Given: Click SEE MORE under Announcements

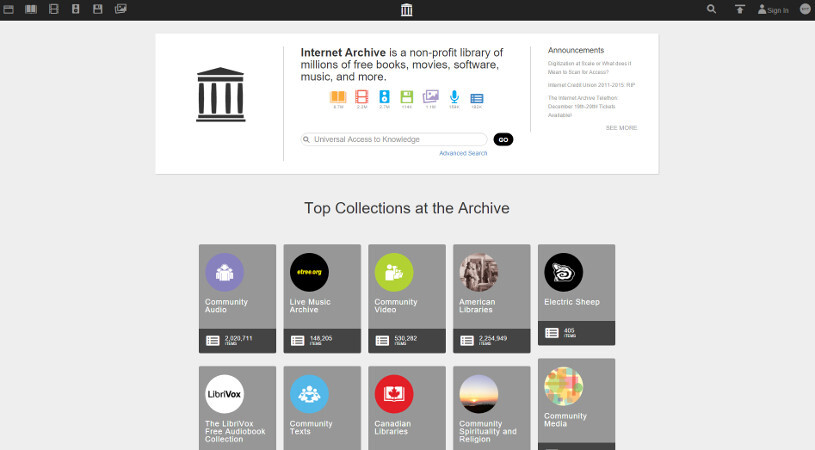Looking at the screenshot, I should click(621, 128).
